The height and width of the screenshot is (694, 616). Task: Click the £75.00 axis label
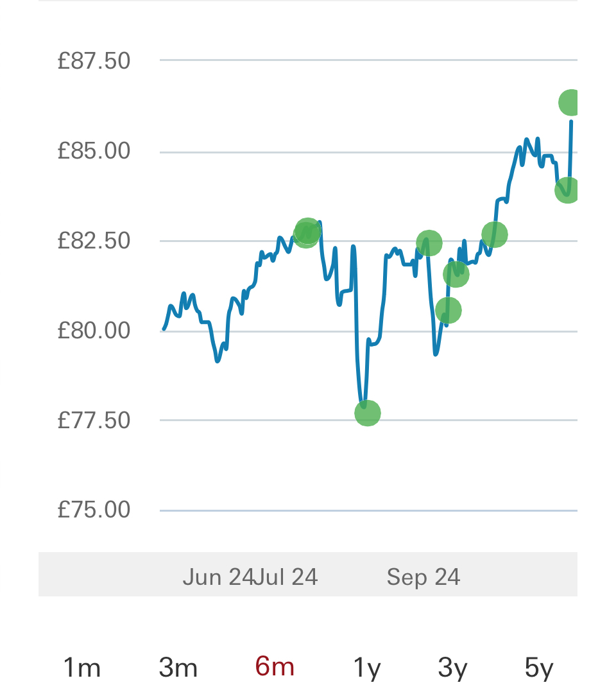click(x=94, y=510)
